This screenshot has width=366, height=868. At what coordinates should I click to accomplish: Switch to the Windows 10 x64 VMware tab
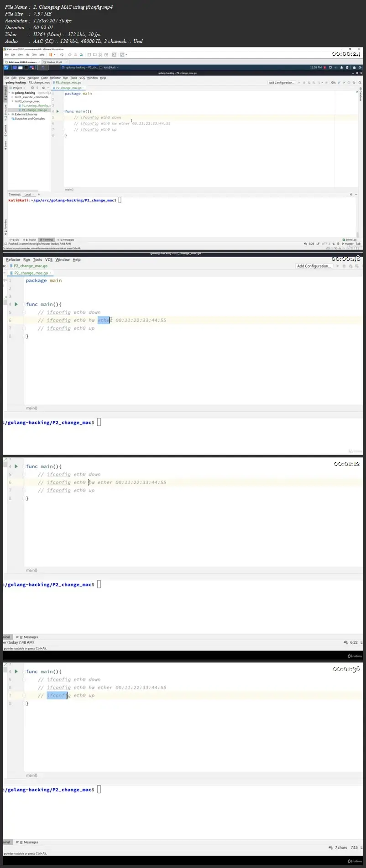pyautogui.click(x=55, y=62)
